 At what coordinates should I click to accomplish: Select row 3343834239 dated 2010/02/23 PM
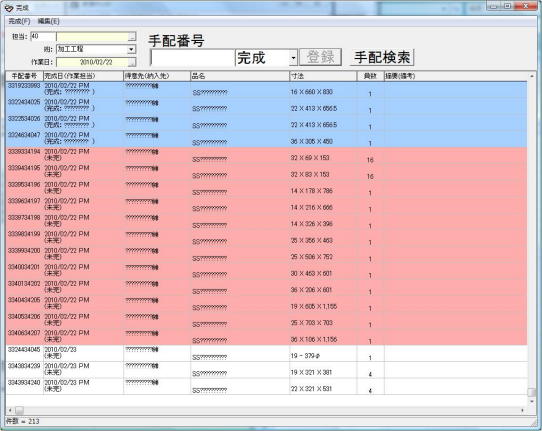click(266, 369)
